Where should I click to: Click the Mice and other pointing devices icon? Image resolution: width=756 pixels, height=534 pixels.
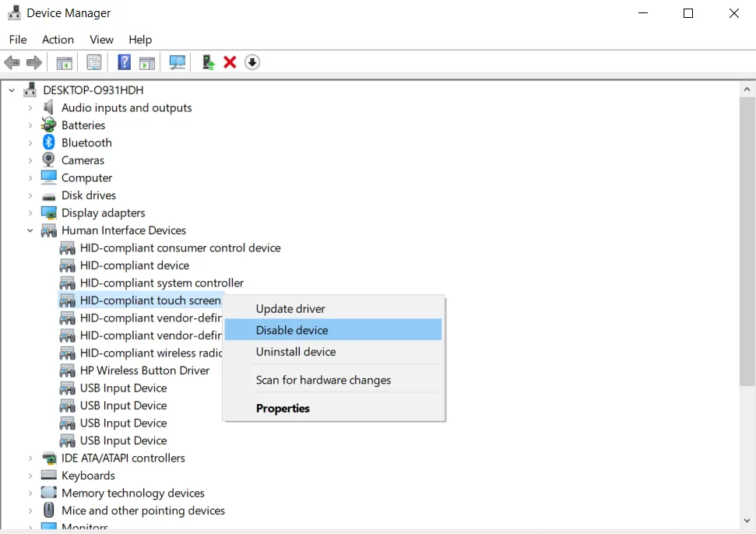49,510
